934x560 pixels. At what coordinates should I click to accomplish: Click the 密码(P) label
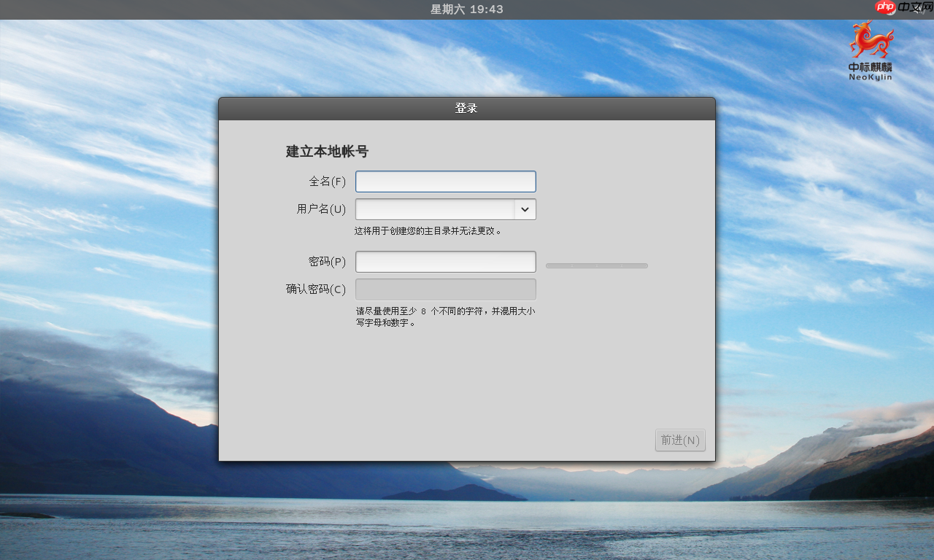coord(327,261)
